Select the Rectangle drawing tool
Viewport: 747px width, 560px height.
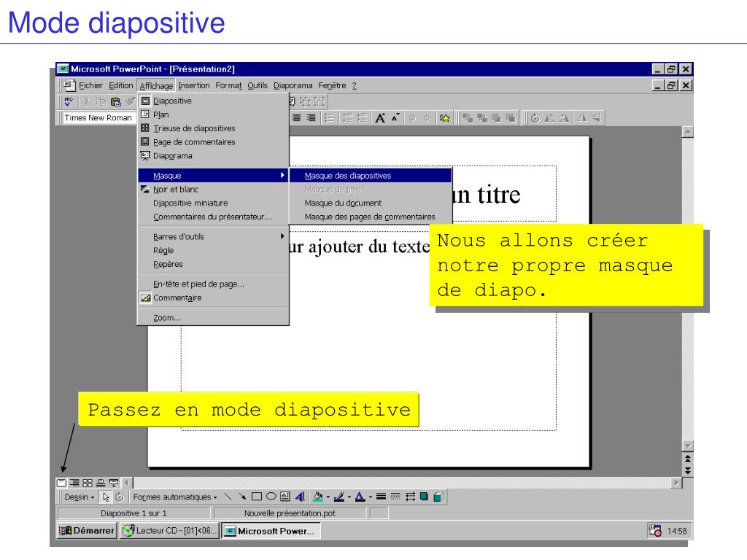[x=256, y=497]
